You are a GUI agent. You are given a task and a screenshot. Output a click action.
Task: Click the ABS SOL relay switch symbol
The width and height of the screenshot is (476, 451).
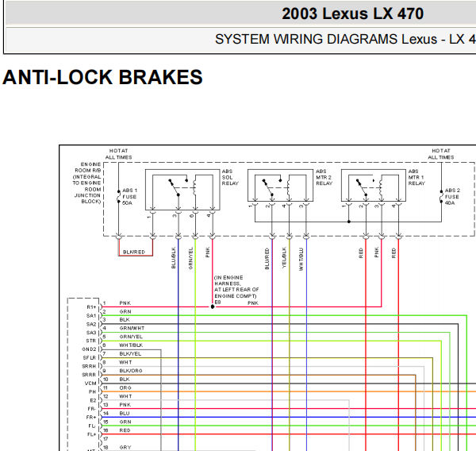click(178, 187)
